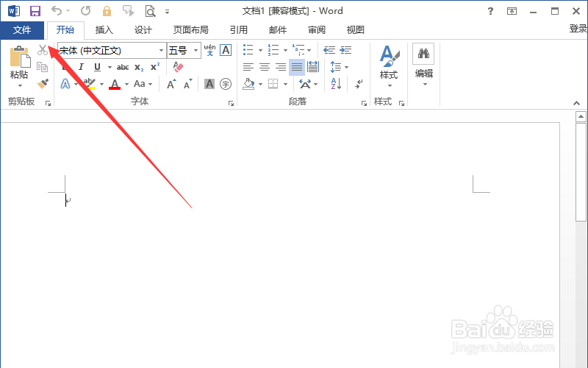Click the Paste clipboard icon
This screenshot has width=588, height=368.
coord(20,57)
